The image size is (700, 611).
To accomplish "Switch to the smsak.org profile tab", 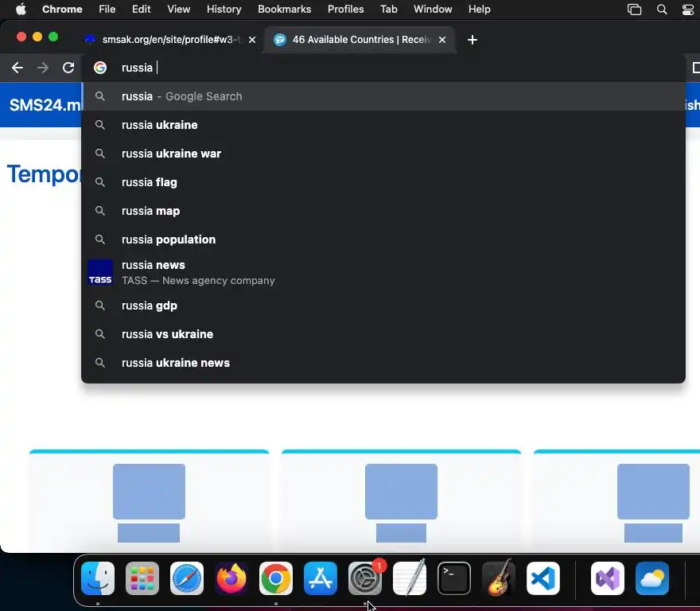I will click(x=170, y=40).
